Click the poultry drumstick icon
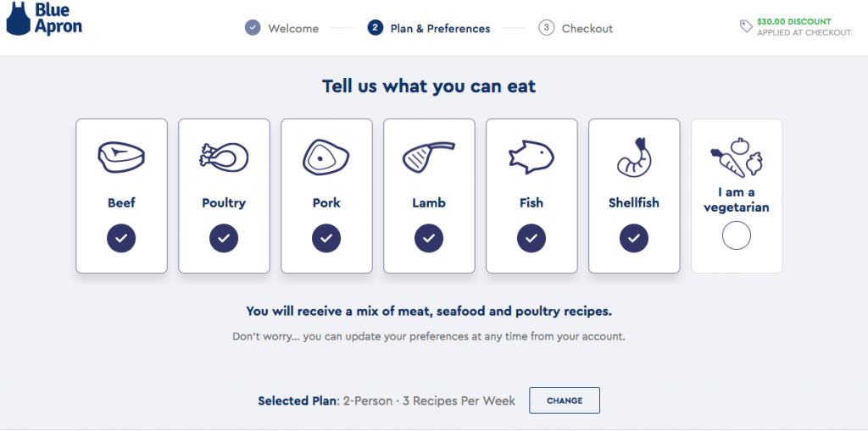The width and height of the screenshot is (868, 431). 224,157
